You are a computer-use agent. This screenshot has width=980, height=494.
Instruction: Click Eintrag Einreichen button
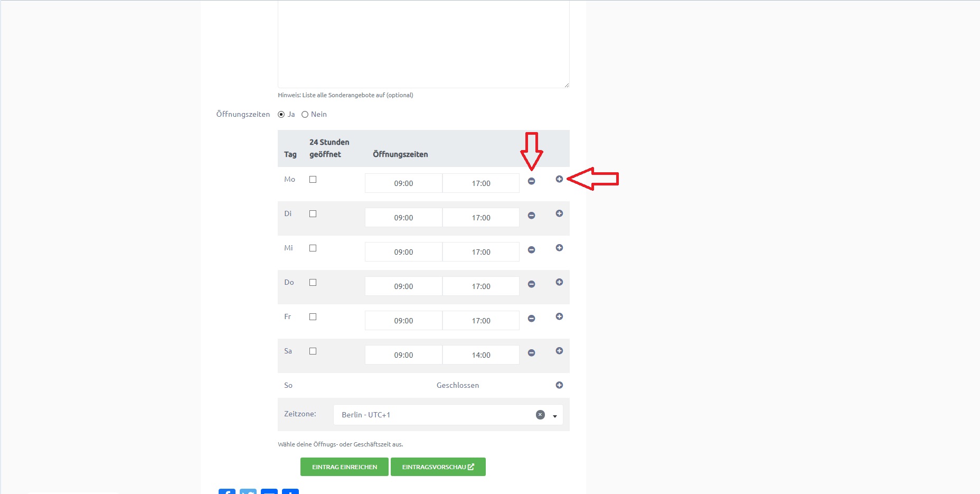[x=344, y=467]
